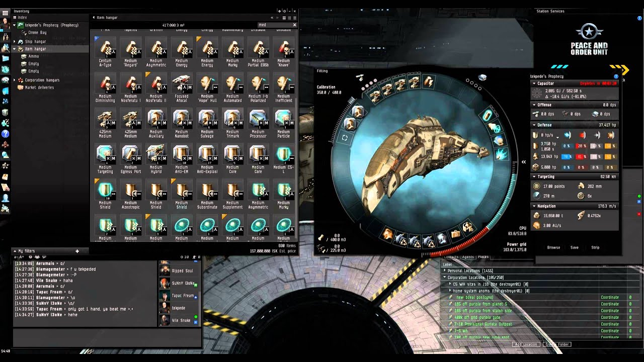Select the Medium Hybrid item
Screen dimensions: 644x362
coord(156,159)
